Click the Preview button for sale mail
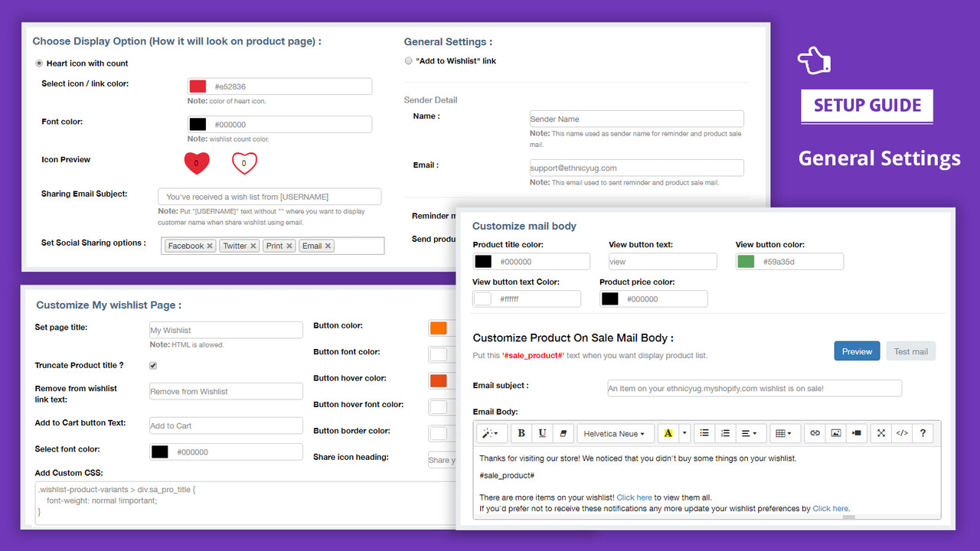This screenshot has height=551, width=980. pyautogui.click(x=857, y=350)
